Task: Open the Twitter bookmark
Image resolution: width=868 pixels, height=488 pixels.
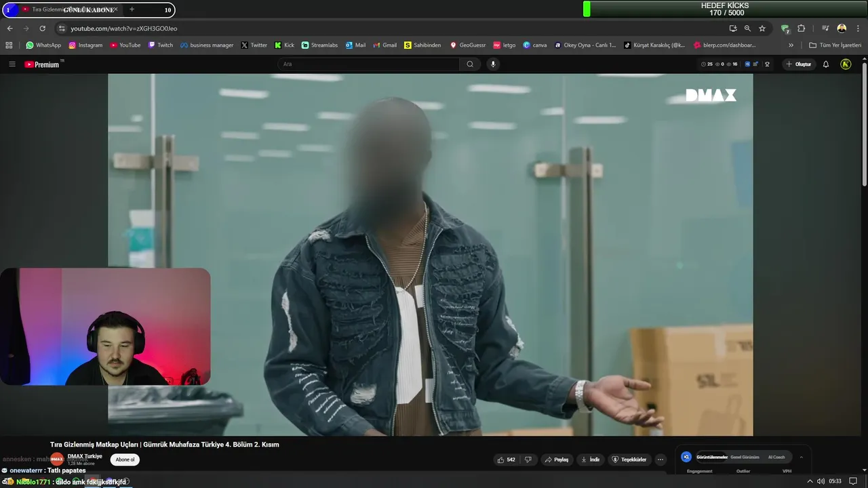Action: 254,45
